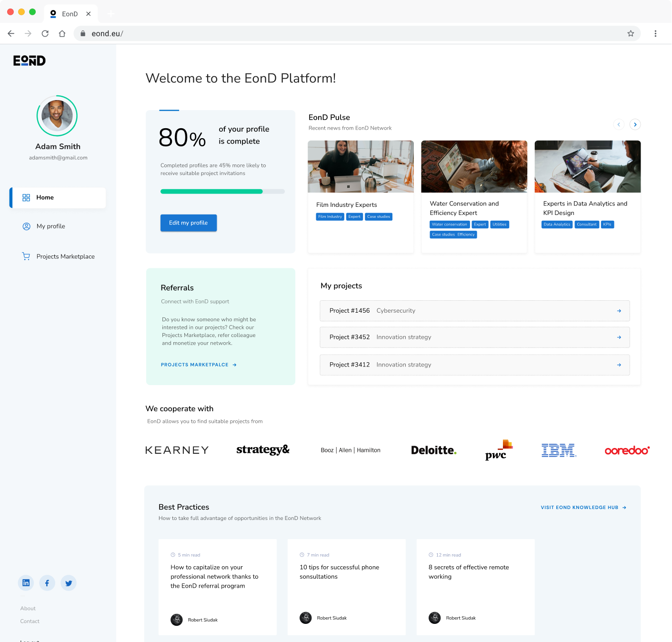Click the Twitter icon in the sidebar

pos(68,582)
